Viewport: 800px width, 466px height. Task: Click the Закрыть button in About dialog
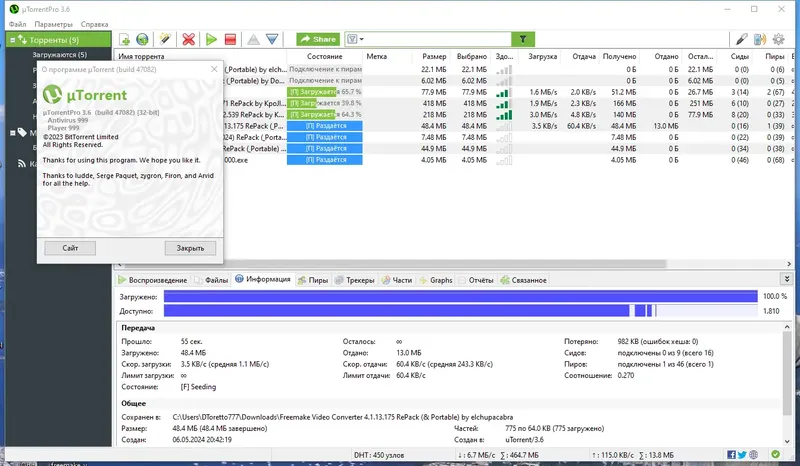(x=190, y=248)
